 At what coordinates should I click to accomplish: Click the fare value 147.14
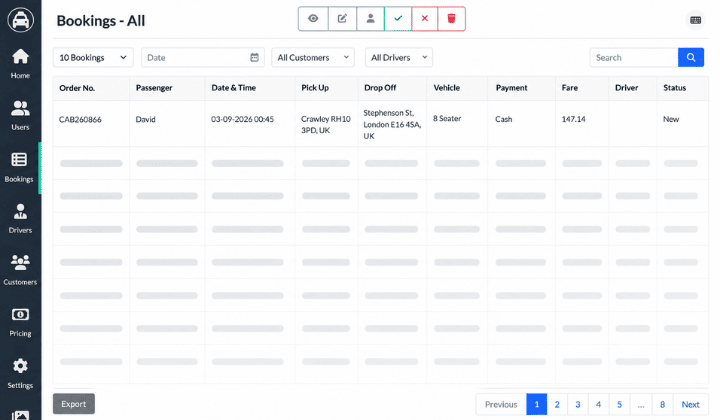pos(574,119)
